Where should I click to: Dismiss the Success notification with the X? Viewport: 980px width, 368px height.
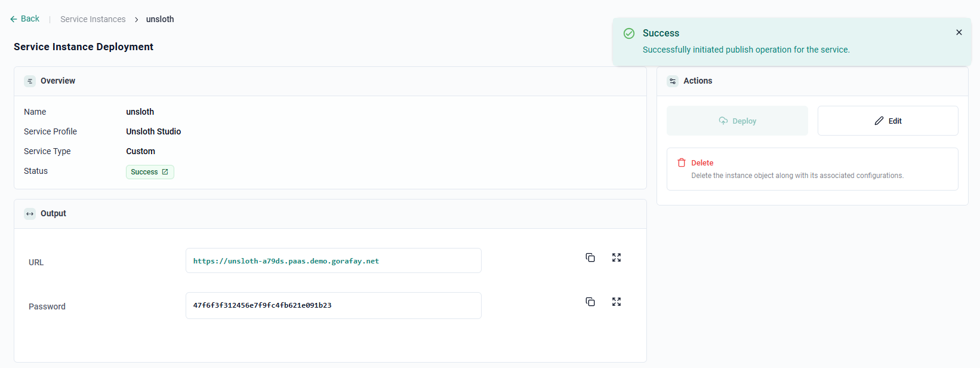pos(959,32)
